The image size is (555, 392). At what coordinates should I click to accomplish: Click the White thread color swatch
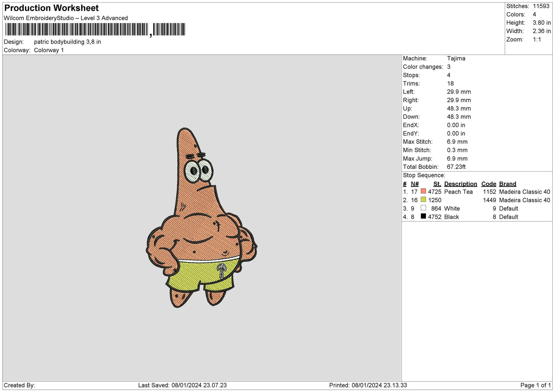tap(423, 208)
